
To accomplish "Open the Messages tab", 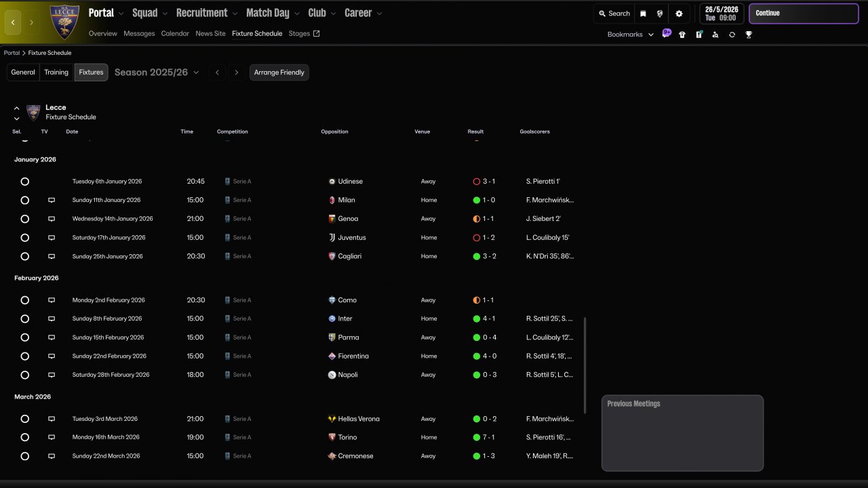I will click(139, 33).
